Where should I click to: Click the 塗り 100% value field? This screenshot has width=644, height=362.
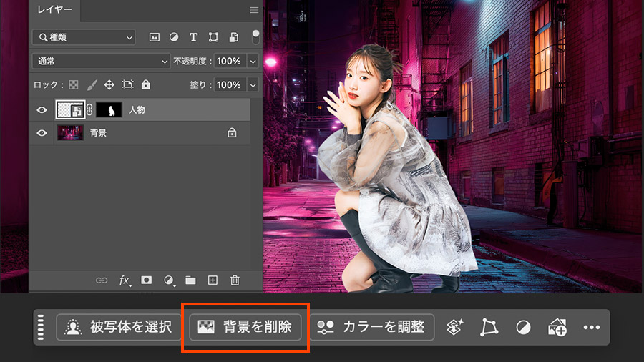point(230,85)
